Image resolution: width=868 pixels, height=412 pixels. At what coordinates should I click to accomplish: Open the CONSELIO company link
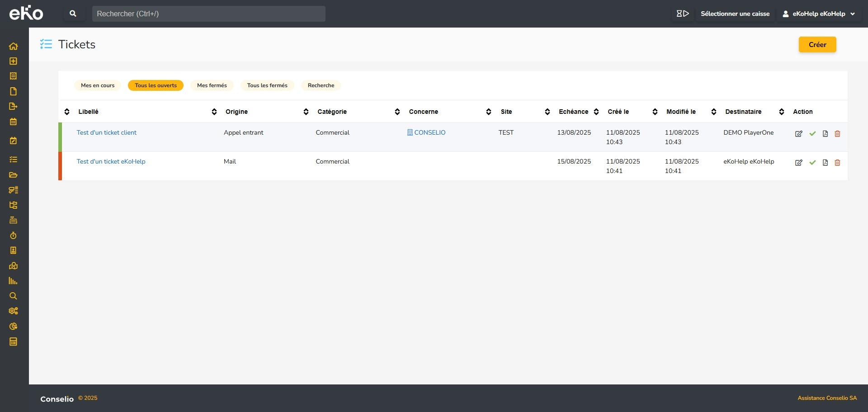click(x=429, y=132)
